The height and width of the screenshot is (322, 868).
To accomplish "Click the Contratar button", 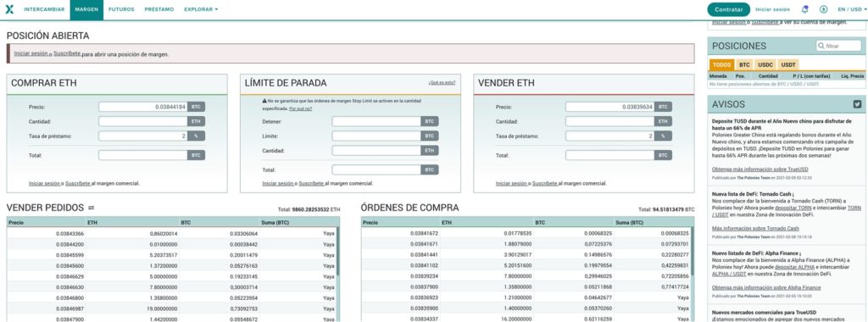I will 728,9.
